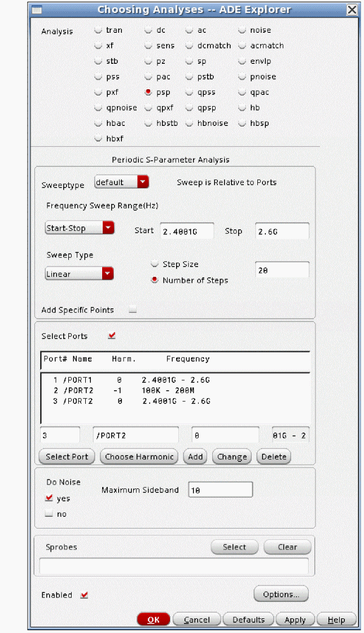The height and width of the screenshot is (633, 364).
Task: Click the Select Port button
Action: pyautogui.click(x=67, y=457)
